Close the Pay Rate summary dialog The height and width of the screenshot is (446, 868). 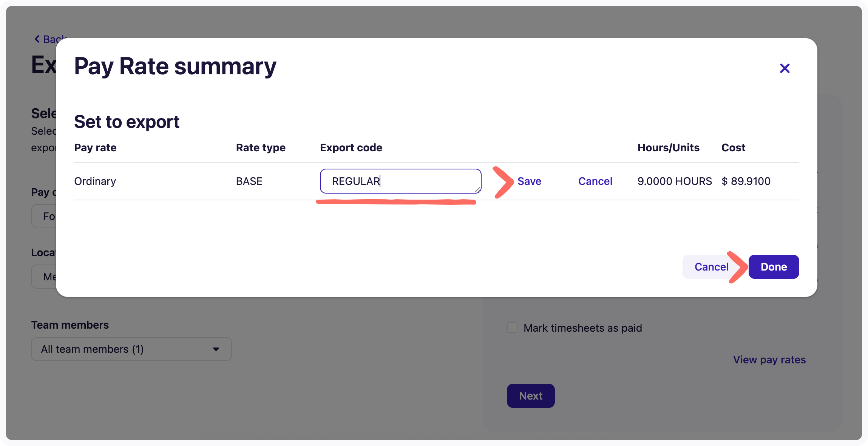785,68
